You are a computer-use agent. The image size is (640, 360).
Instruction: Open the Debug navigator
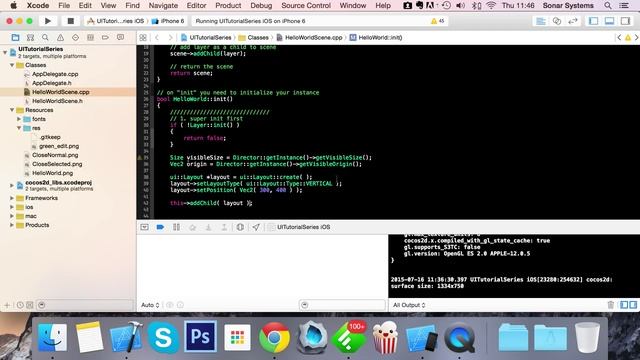click(x=90, y=38)
